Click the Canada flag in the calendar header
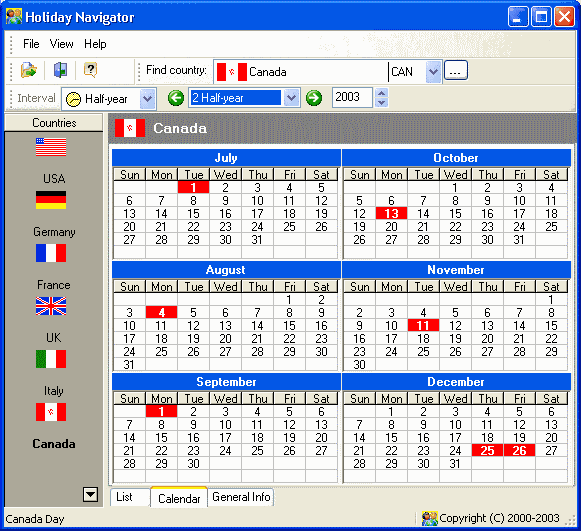Viewport: 581px width, 531px height. 130,128
